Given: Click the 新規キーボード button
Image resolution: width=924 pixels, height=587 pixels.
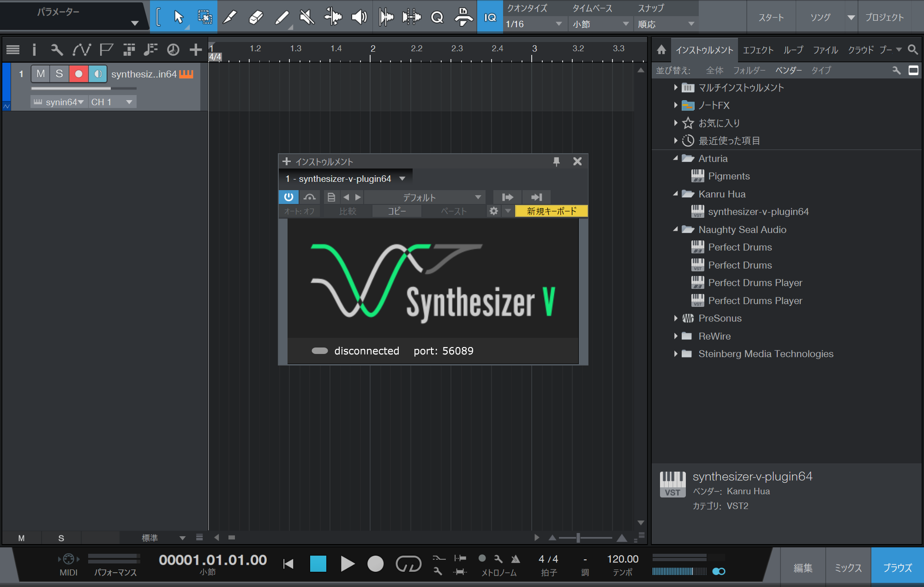Looking at the screenshot, I should [x=551, y=211].
